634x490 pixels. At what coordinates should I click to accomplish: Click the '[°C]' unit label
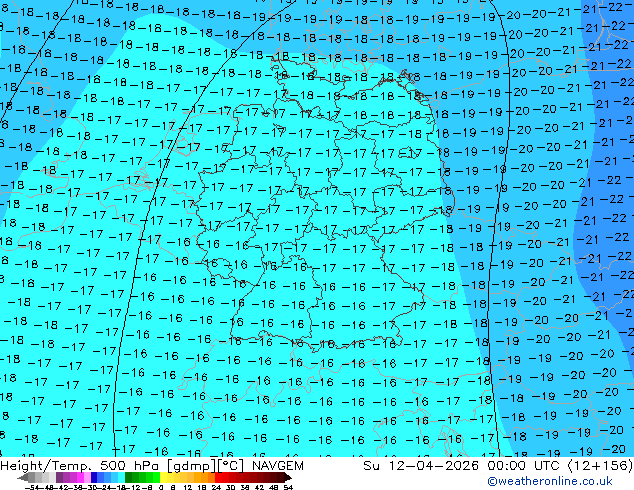(230, 466)
